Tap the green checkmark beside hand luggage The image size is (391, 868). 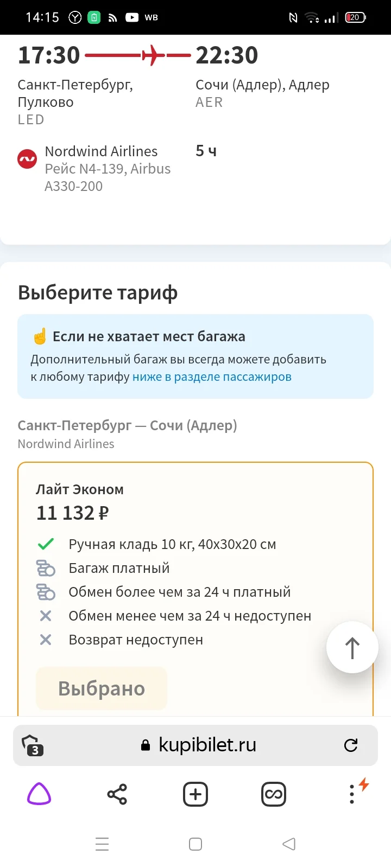(x=46, y=544)
